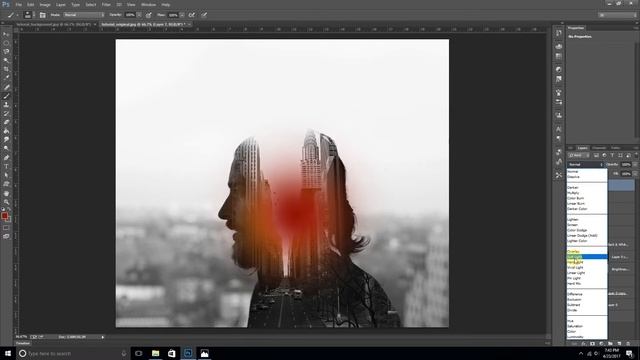
Task: Click the Windows Start button
Action: 8,353
